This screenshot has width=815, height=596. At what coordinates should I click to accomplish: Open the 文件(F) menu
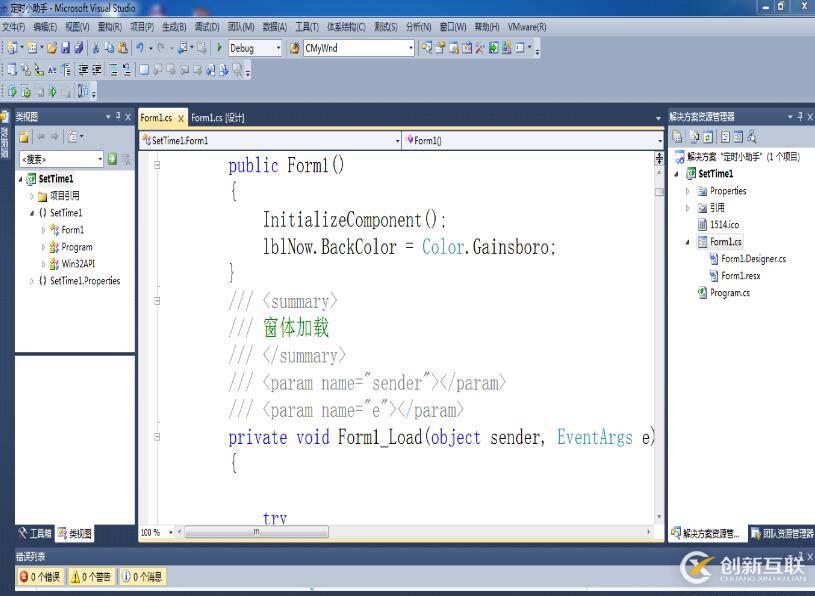[x=14, y=27]
